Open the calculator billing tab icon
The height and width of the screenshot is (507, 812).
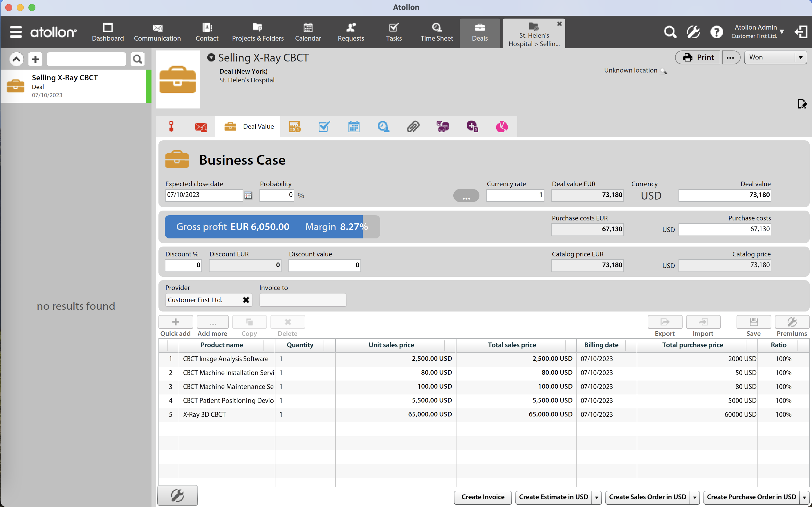point(295,127)
